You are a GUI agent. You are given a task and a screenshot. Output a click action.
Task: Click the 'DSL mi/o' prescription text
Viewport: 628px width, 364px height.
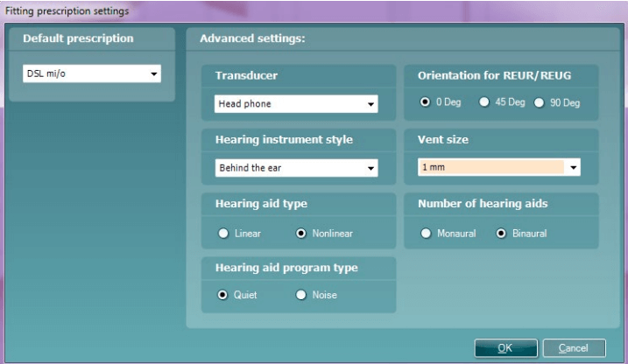46,74
